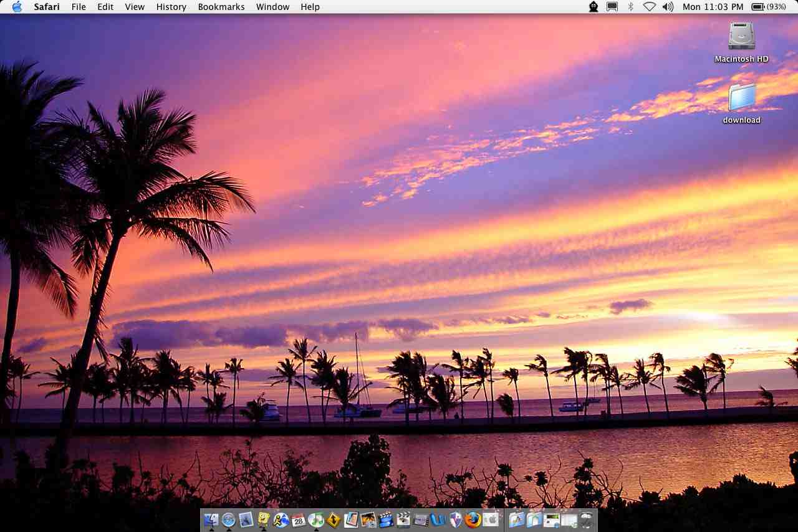Click the volume icon in menu bar
The width and height of the screenshot is (798, 532).
[x=668, y=7]
